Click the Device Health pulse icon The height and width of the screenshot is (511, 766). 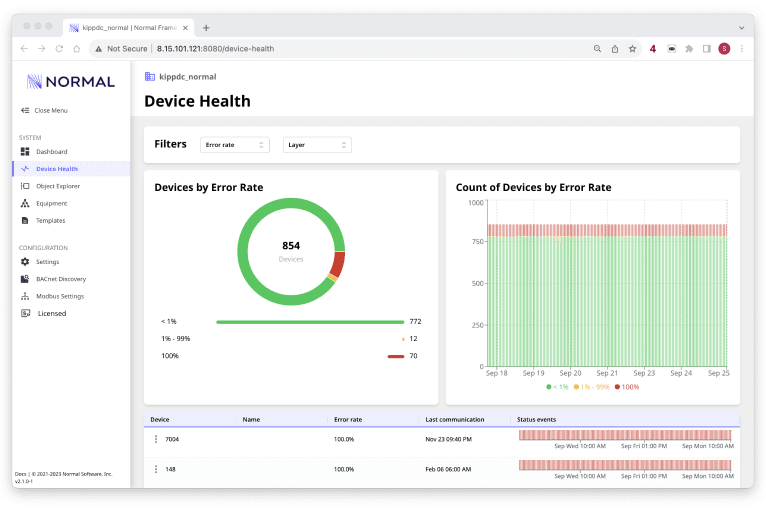[25, 169]
